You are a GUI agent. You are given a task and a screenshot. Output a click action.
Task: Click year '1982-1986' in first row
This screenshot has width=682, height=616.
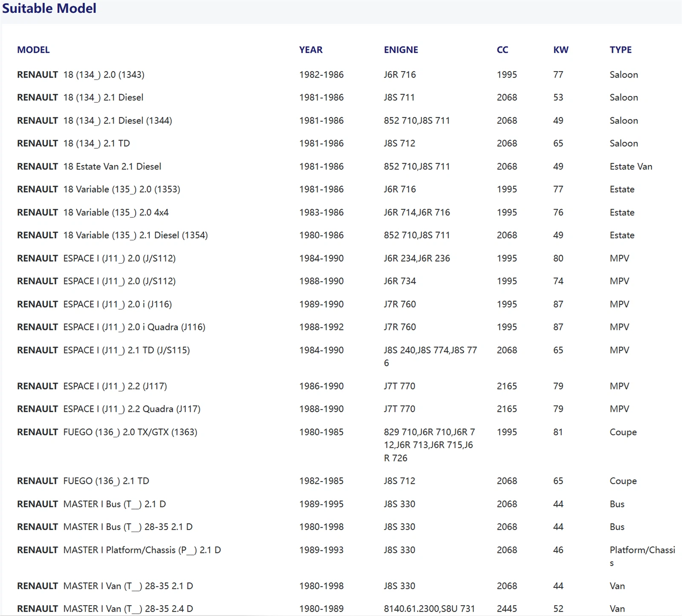[x=321, y=75]
